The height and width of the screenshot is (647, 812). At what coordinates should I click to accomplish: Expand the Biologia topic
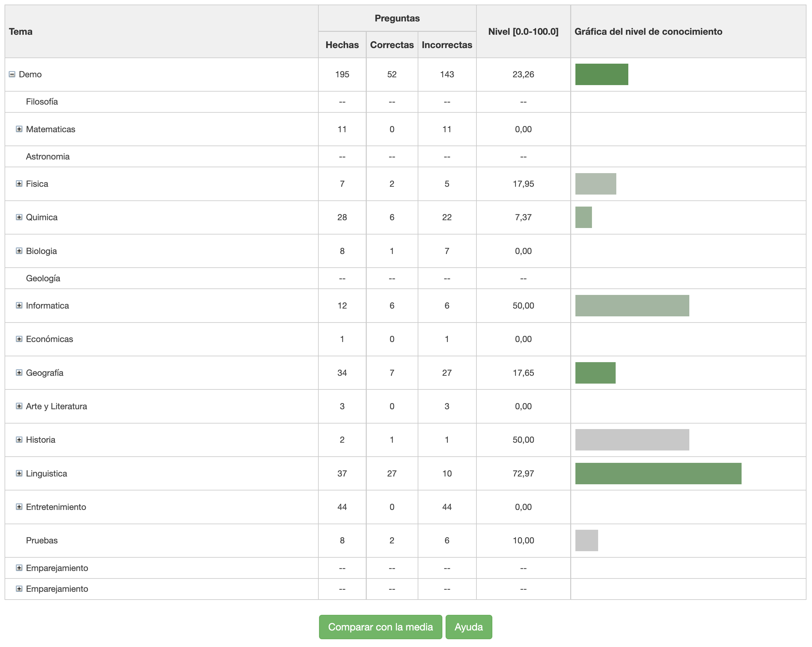coord(19,251)
